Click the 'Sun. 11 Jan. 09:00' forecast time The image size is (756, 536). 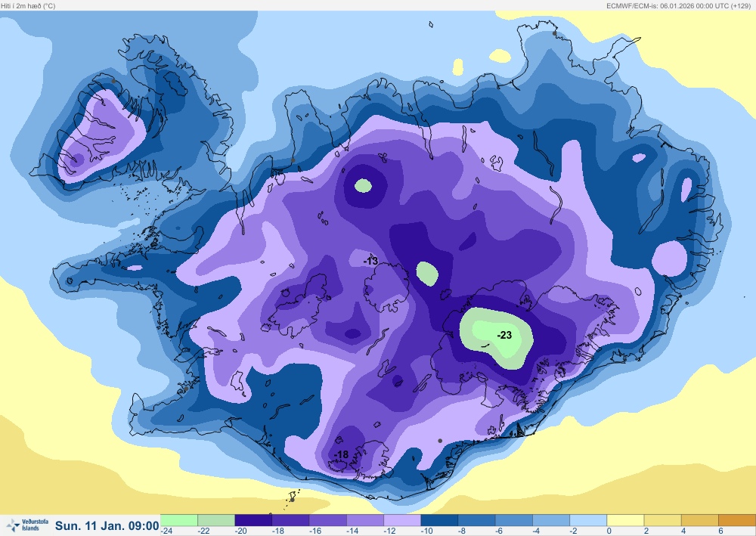107,525
